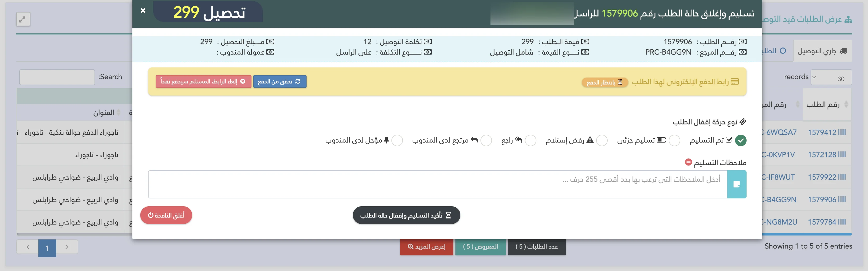This screenshot has height=271, width=868.
Task: Click the delivery notes text area
Action: [x=437, y=184]
